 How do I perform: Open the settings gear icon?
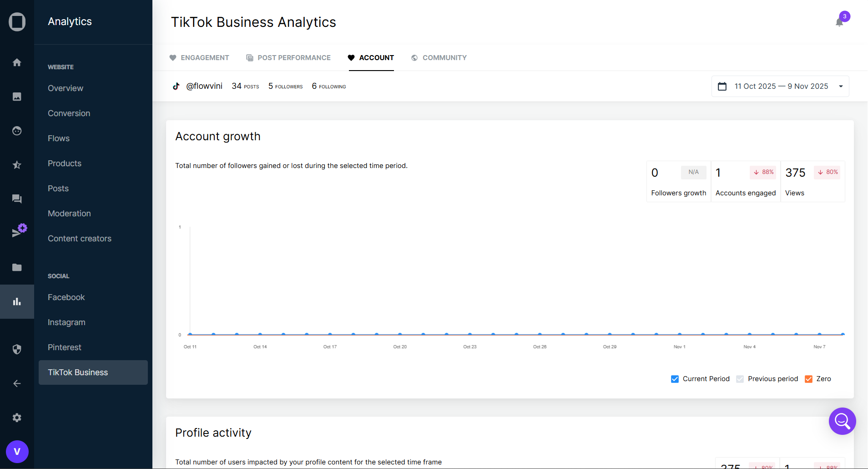coord(17,418)
